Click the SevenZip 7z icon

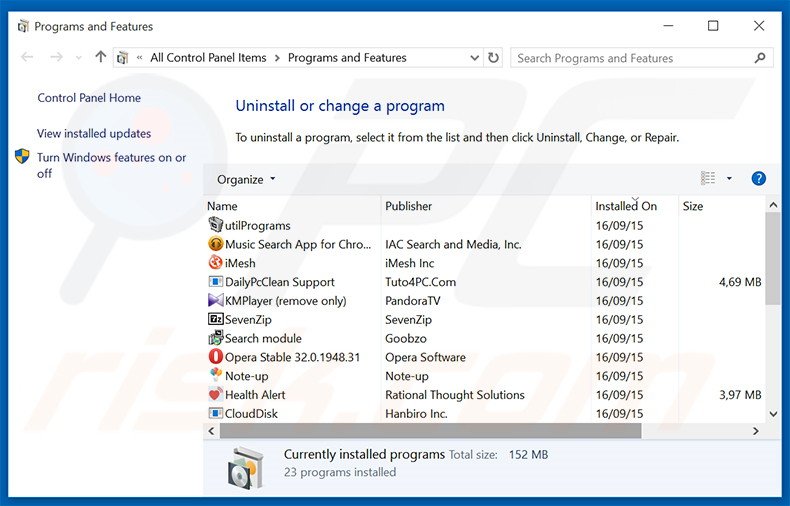[216, 319]
